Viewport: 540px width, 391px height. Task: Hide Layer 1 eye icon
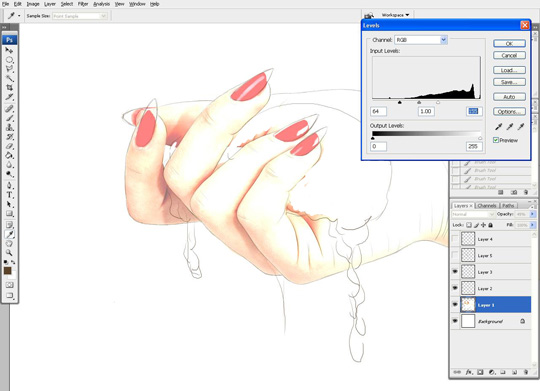455,305
